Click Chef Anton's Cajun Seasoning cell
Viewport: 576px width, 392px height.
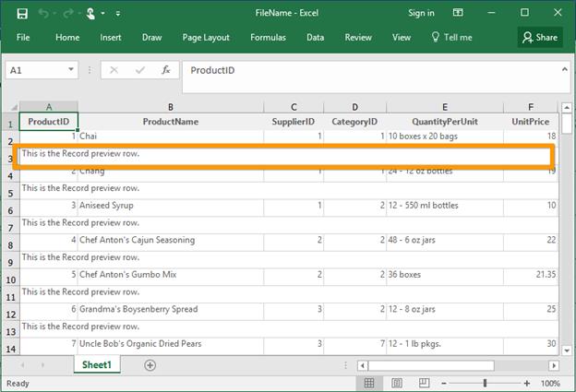pos(171,243)
